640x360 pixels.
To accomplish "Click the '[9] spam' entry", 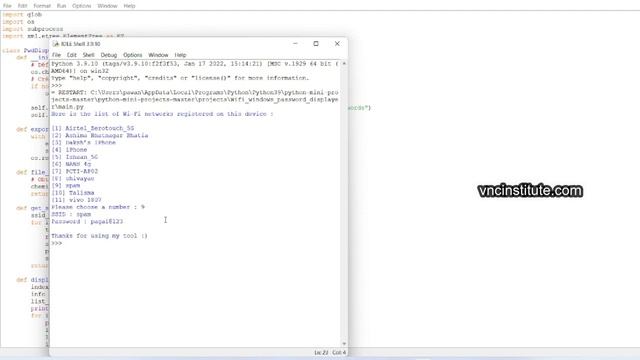I will [x=66, y=186].
